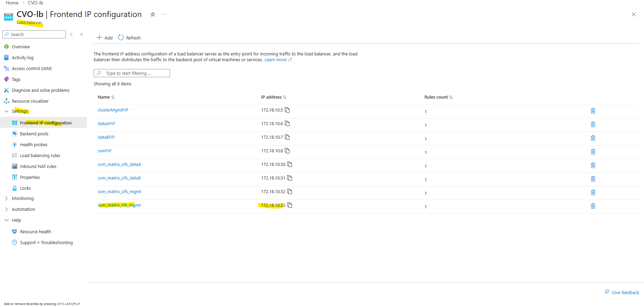Copy IP address 172.18.10.6
Screen dimensions: 644x307
(x=287, y=123)
